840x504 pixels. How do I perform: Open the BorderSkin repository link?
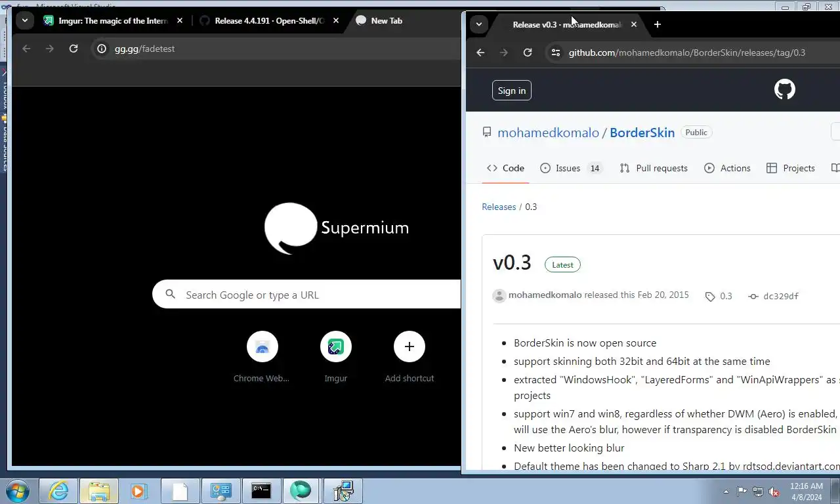pyautogui.click(x=642, y=133)
